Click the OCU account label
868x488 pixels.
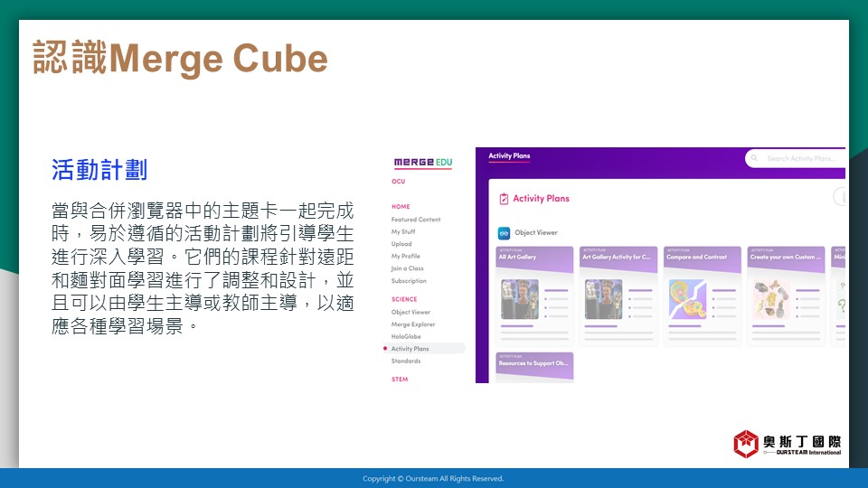pos(399,182)
